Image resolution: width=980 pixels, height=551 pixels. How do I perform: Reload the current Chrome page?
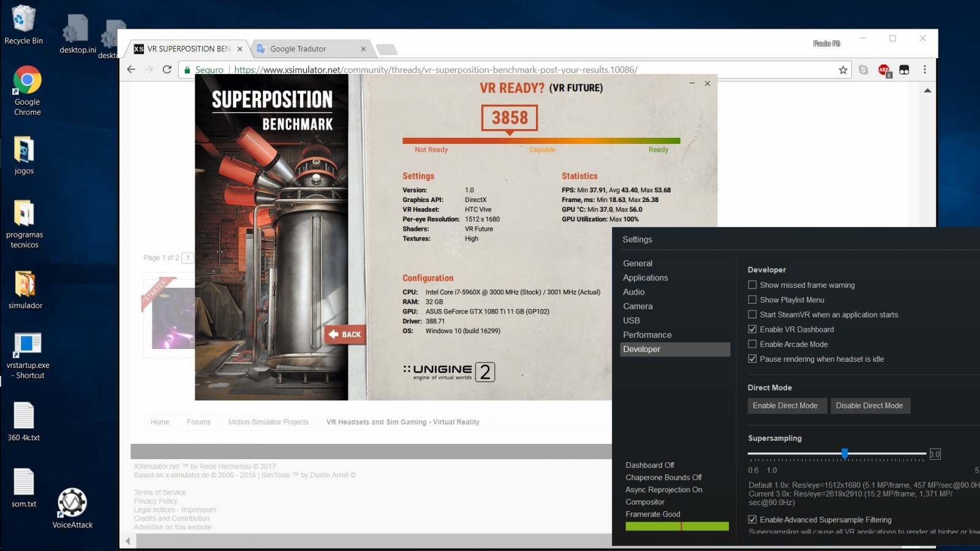pyautogui.click(x=167, y=69)
